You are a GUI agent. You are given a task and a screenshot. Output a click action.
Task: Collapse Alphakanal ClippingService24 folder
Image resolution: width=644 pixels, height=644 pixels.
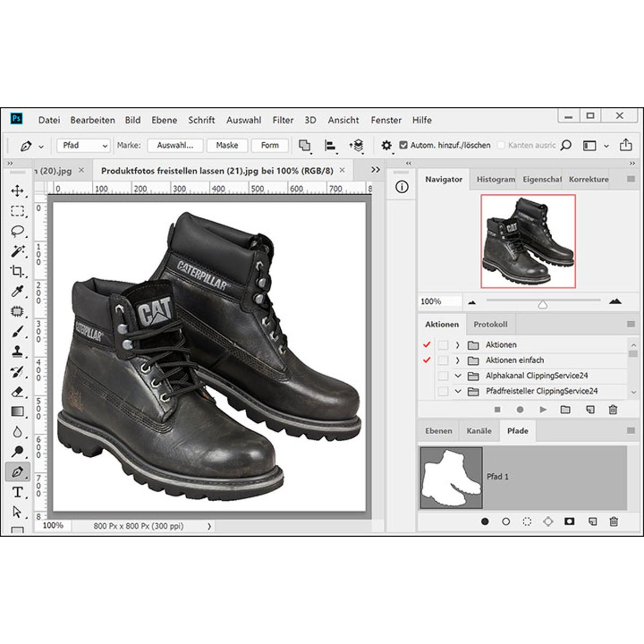click(x=458, y=376)
